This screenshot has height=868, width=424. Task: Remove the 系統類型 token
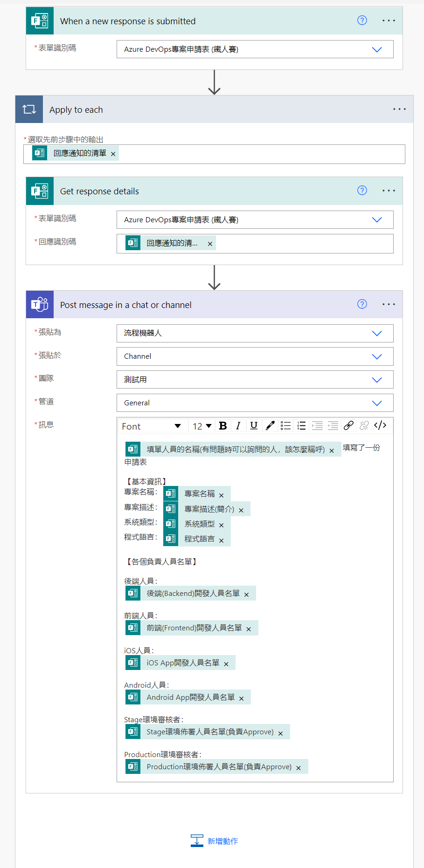[x=222, y=525]
